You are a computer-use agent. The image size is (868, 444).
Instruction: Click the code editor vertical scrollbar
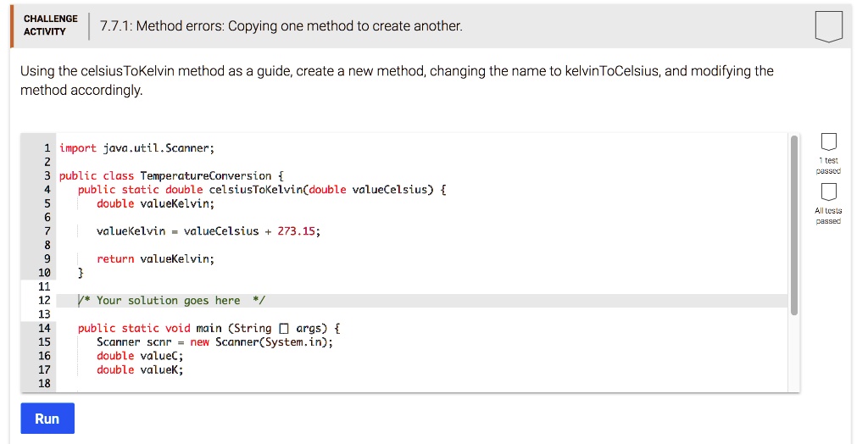coord(793,226)
